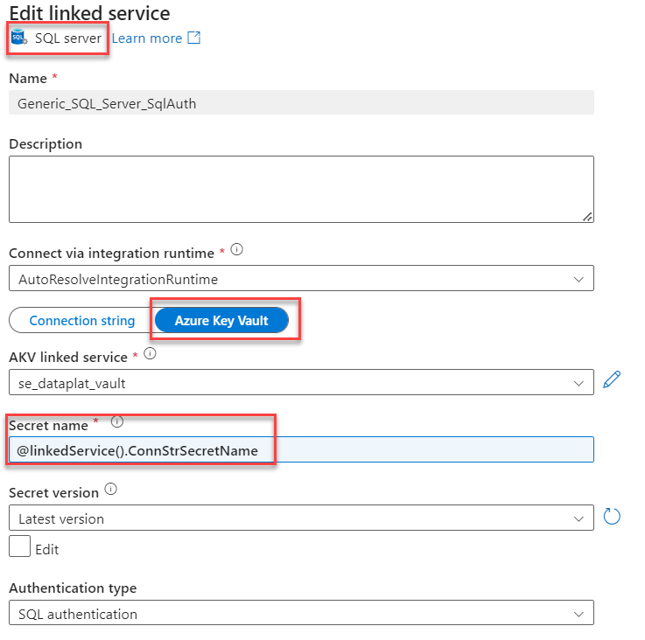Screen dimensions: 645x640
Task: Check the Edit checkbox
Action: 19,546
